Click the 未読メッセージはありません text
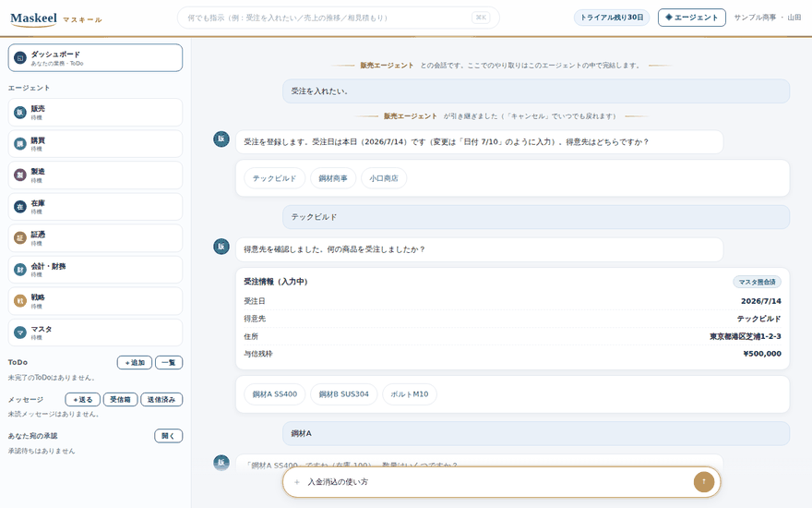 pyautogui.click(x=54, y=414)
